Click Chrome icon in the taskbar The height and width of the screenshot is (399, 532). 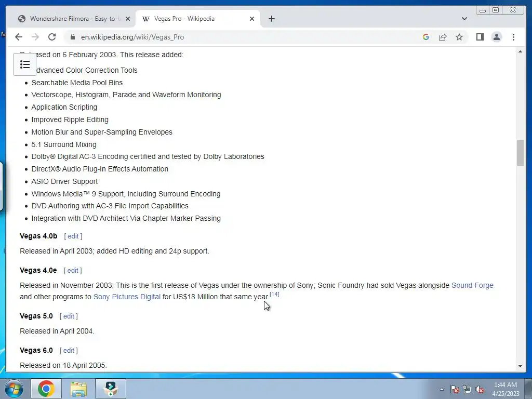coord(46,389)
